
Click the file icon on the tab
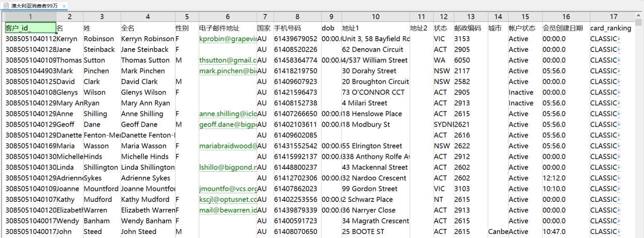tap(7, 6)
